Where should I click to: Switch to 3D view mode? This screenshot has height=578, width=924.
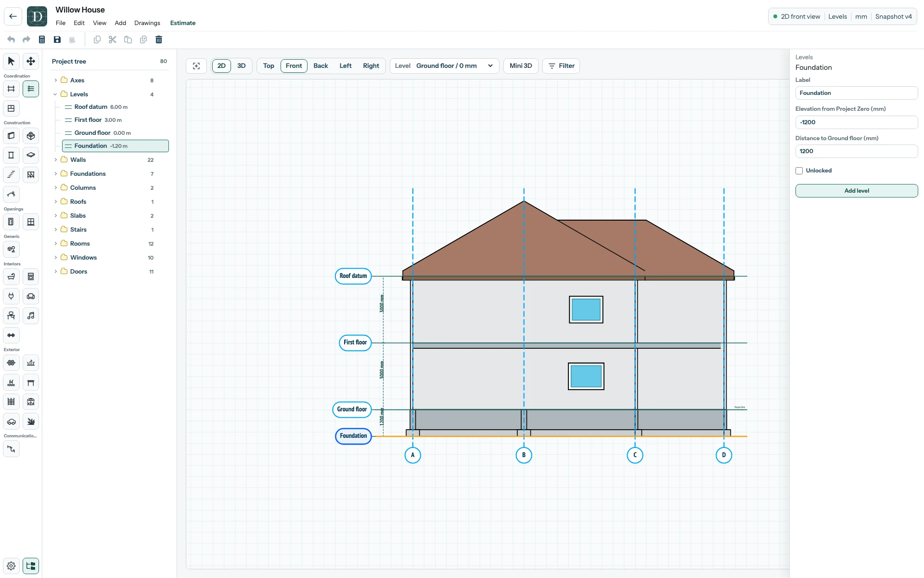(x=242, y=66)
